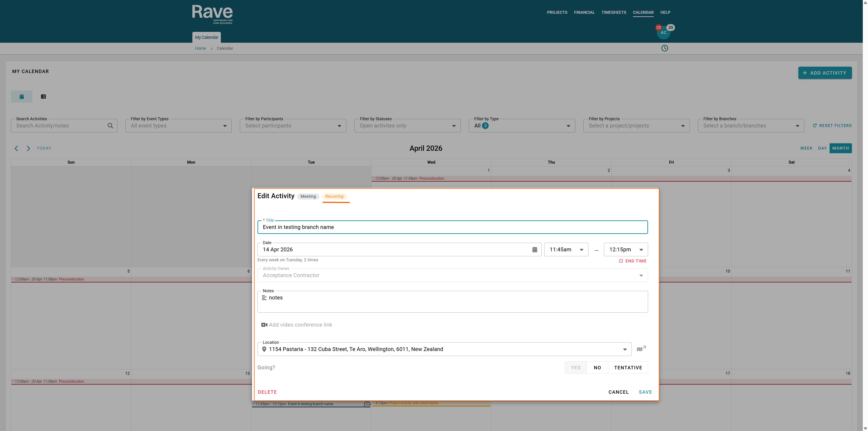Open the 11:45am start time dropdown
Screen dimensions: 868x431
pyautogui.click(x=566, y=250)
